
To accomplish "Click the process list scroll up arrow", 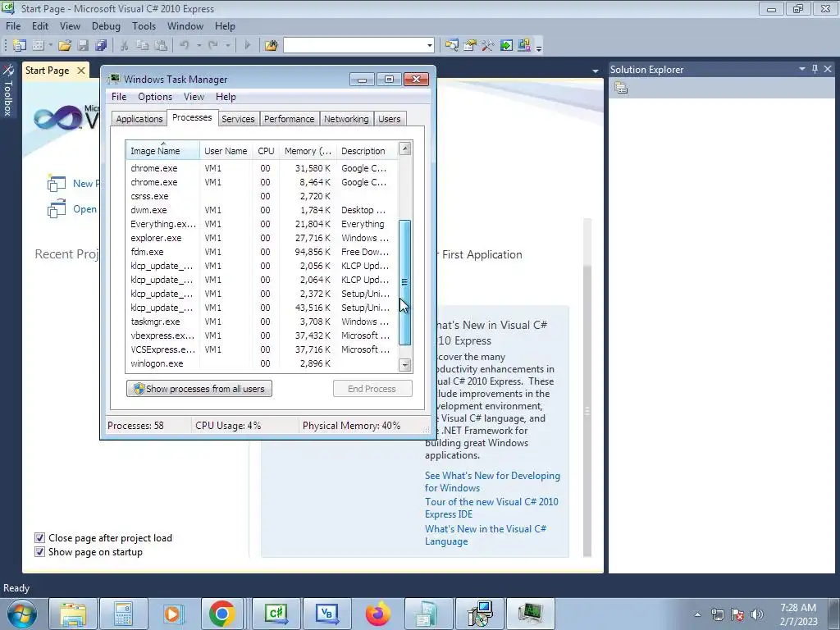I will coord(405,148).
